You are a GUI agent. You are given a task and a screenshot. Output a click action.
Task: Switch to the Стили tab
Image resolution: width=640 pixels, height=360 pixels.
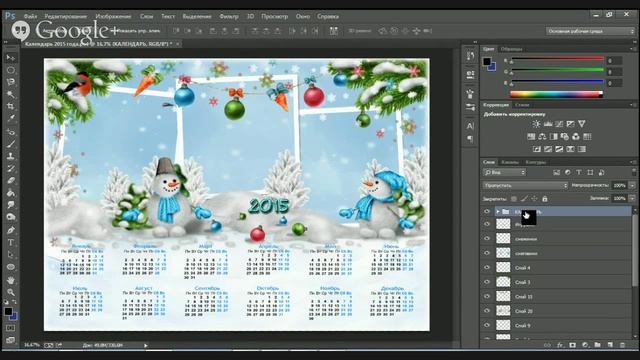[x=522, y=105]
